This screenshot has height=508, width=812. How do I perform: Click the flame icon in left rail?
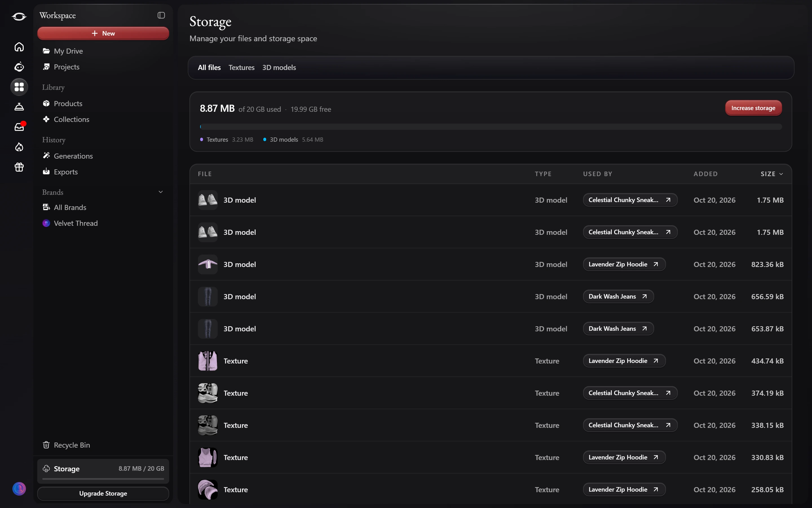point(19,147)
